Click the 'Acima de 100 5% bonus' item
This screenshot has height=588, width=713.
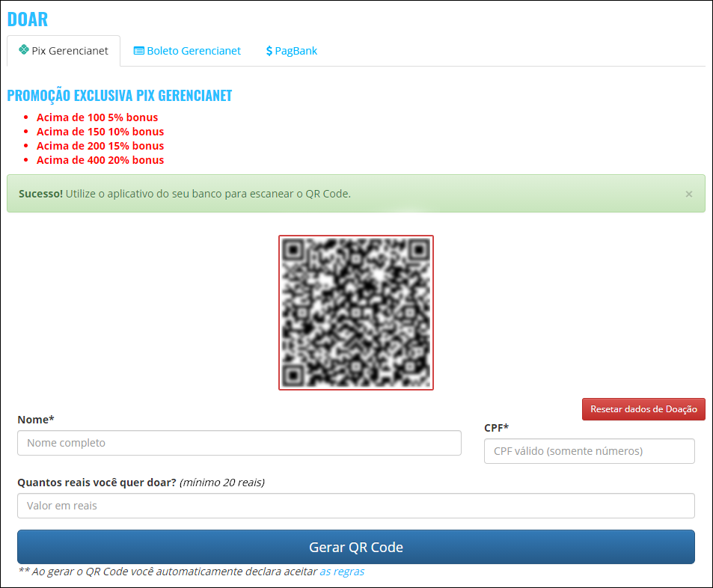[x=97, y=117]
